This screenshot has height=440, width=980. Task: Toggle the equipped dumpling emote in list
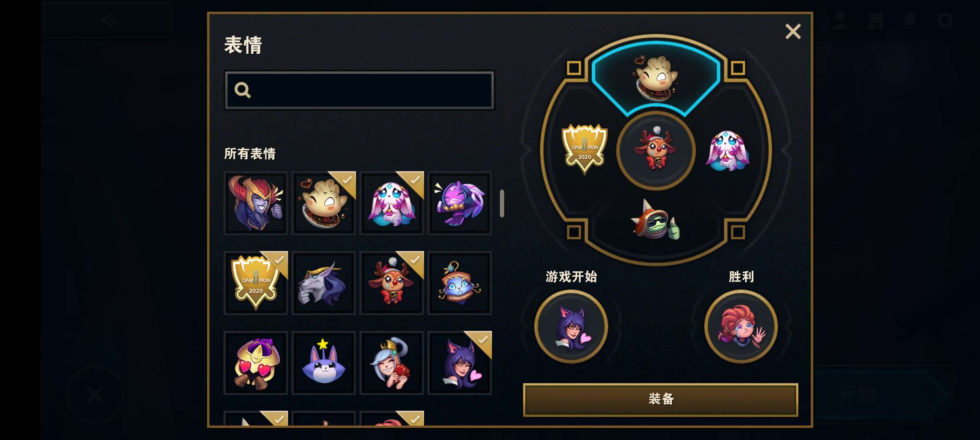click(x=324, y=203)
